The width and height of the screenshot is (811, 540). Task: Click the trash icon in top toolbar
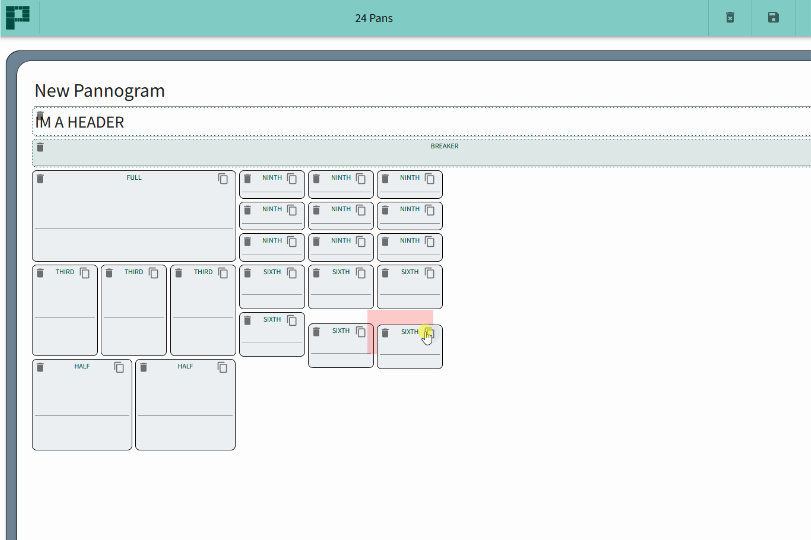[730, 18]
